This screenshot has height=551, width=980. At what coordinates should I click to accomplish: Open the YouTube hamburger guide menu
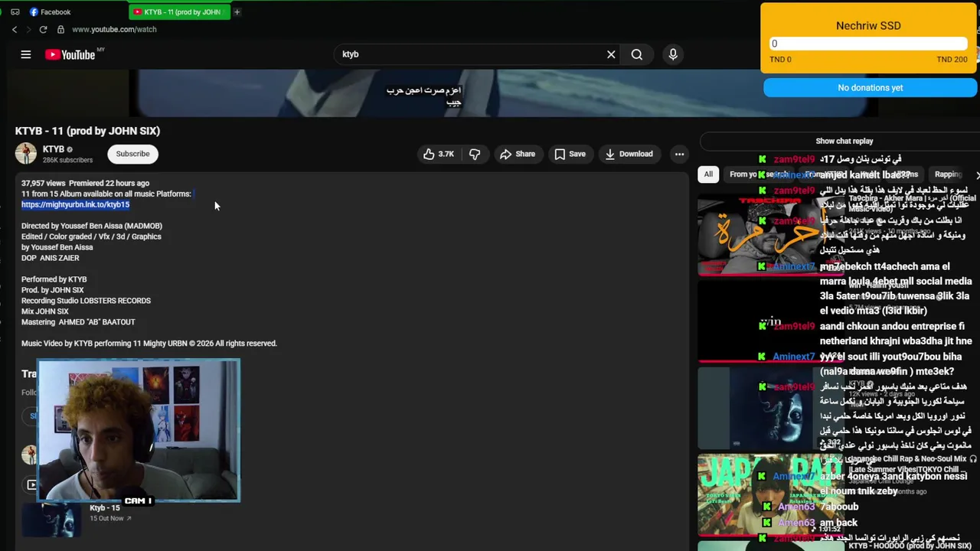(25, 54)
